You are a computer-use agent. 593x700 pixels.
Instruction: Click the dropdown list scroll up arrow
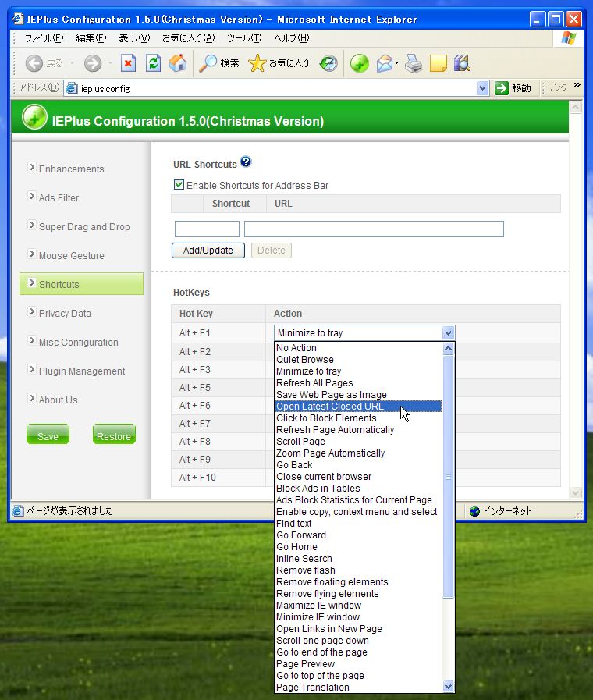click(x=448, y=349)
